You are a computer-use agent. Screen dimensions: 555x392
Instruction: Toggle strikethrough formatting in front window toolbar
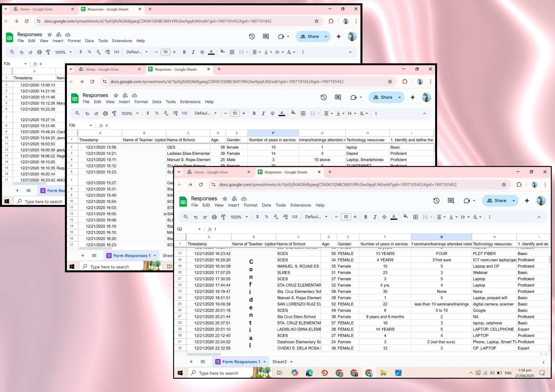pos(384,217)
